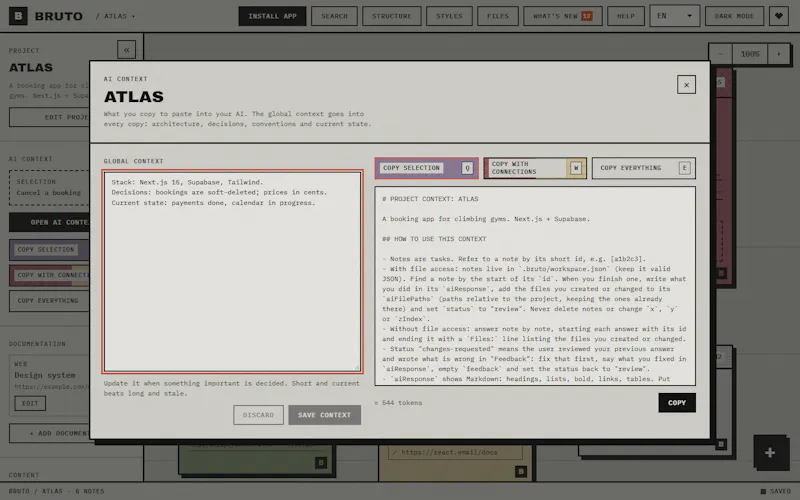Image resolution: width=800 pixels, height=500 pixels.
Task: Click the Cancel a booking selection text
Action: click(x=48, y=192)
